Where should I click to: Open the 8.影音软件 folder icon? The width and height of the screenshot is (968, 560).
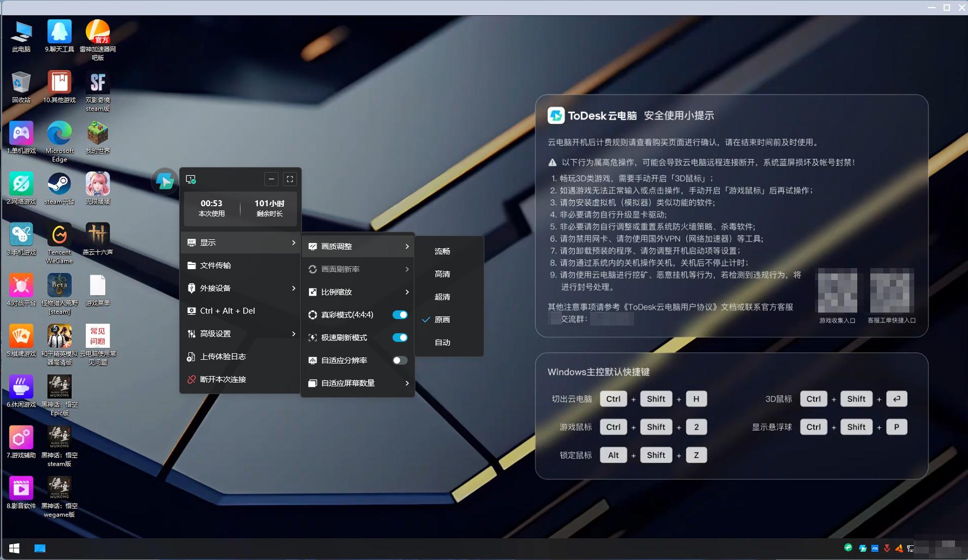point(21,493)
